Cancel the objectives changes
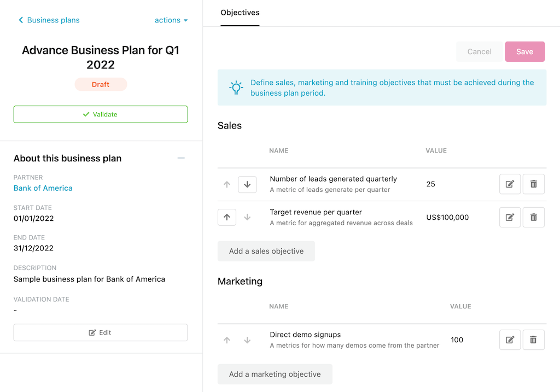Viewport: 560px width, 392px height. 479,51
